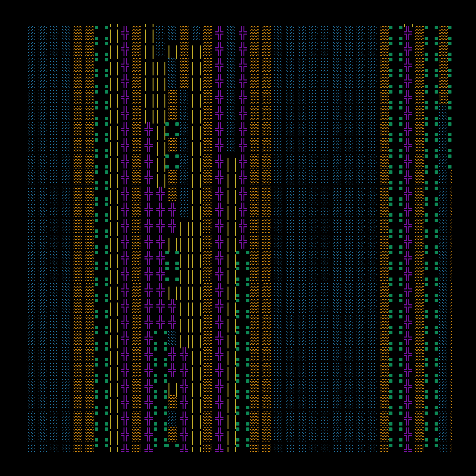Click the top-left green square beside the left orange columns
This screenshot has width=476, height=476.
pos(96,28)
